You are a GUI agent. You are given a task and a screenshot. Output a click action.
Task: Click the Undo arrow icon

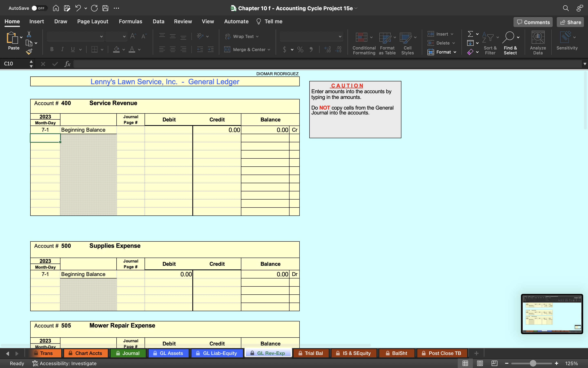pos(78,8)
